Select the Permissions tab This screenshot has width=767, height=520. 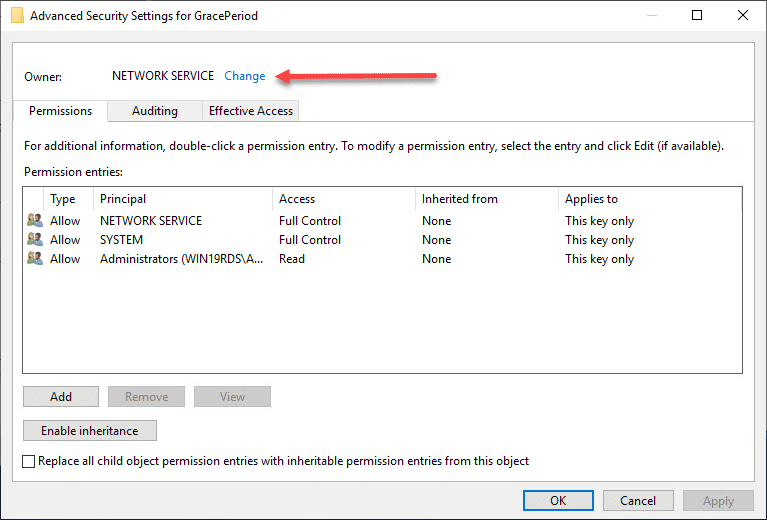pyautogui.click(x=61, y=111)
